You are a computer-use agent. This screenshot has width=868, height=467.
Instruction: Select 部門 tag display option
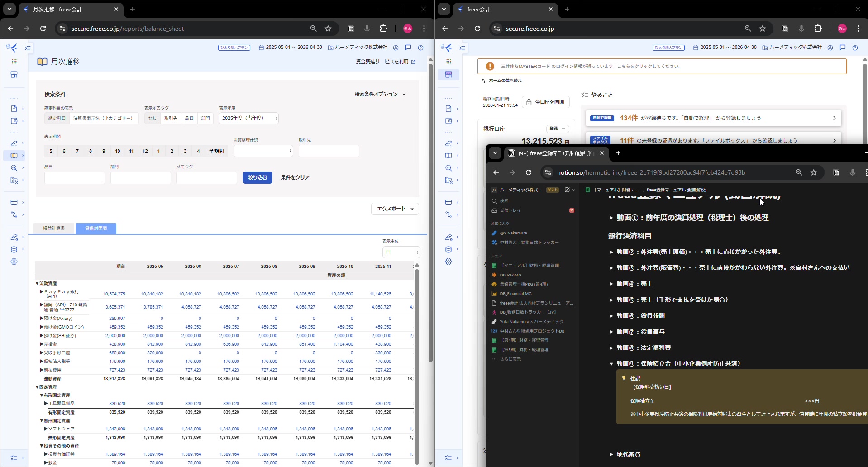(205, 119)
